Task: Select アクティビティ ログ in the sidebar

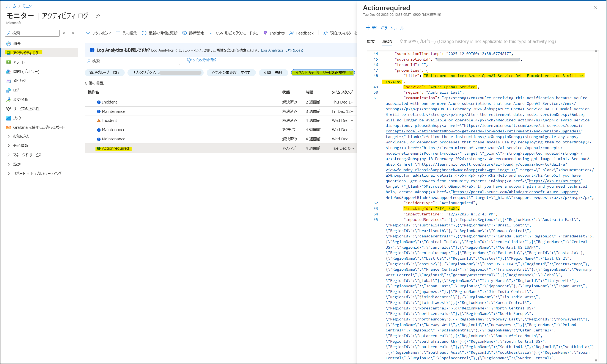Action: (x=26, y=53)
